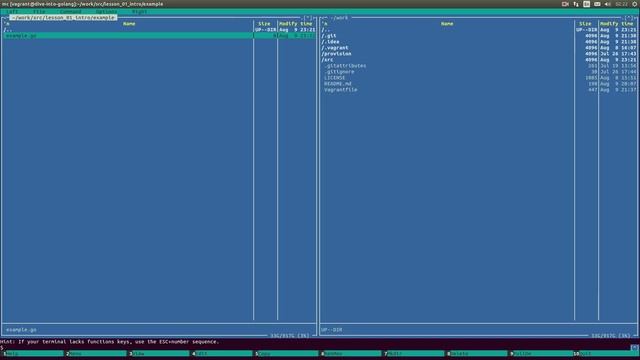Open the network indicator in system tray

(x=576, y=4)
